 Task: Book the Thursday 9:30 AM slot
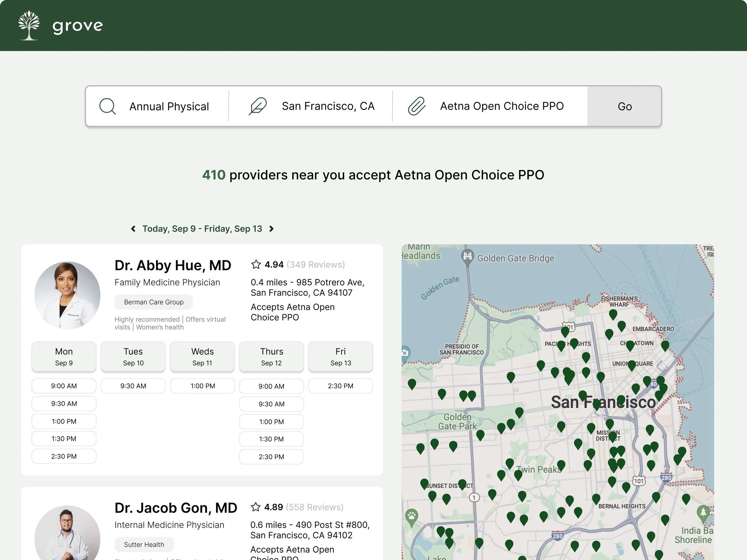point(272,404)
